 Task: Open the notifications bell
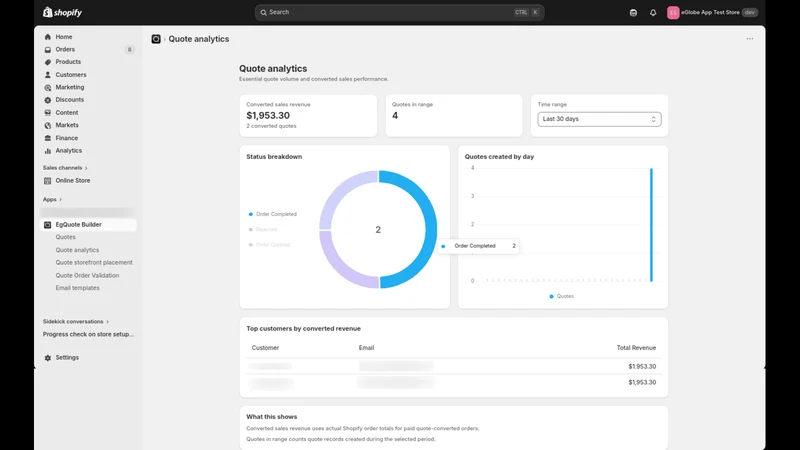click(x=653, y=12)
